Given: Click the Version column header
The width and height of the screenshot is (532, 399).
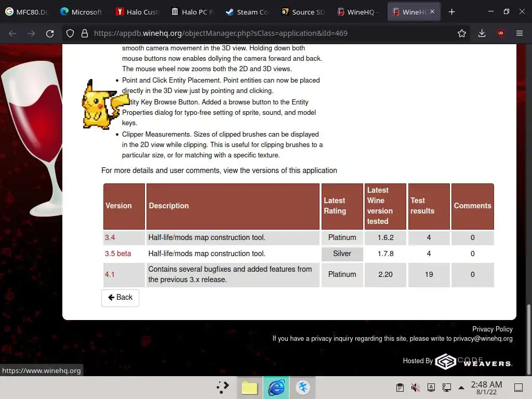Looking at the screenshot, I should click(x=124, y=206).
